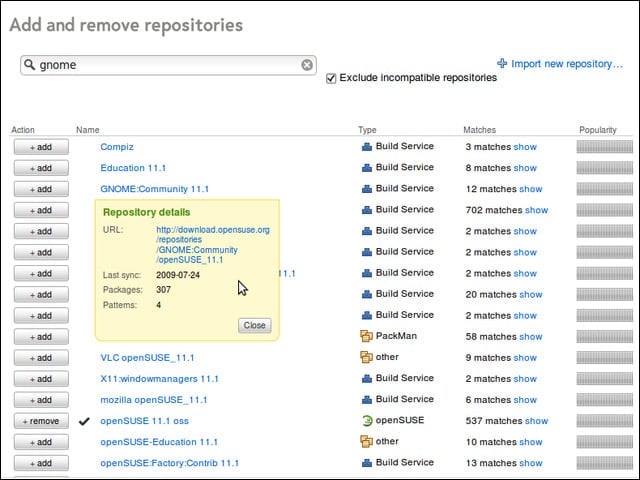Click the type icon in openSUSE-Education 11.1 row
The image size is (640, 480).
point(366,442)
